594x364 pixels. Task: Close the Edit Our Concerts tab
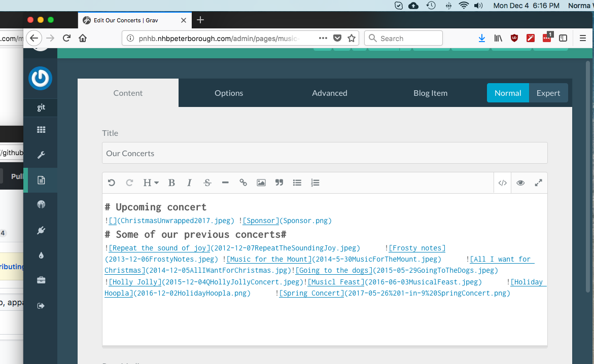(184, 20)
